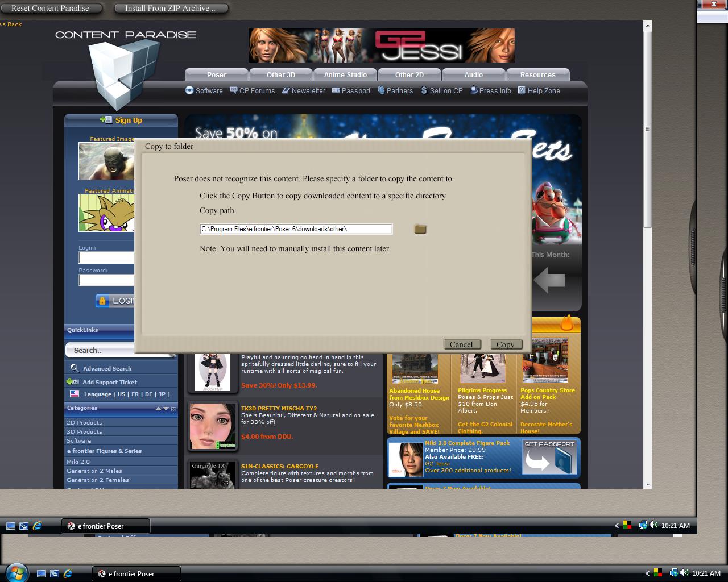Open TK3D PRETTY MISCHA TY2 product link
The image size is (728, 582).
tap(279, 408)
